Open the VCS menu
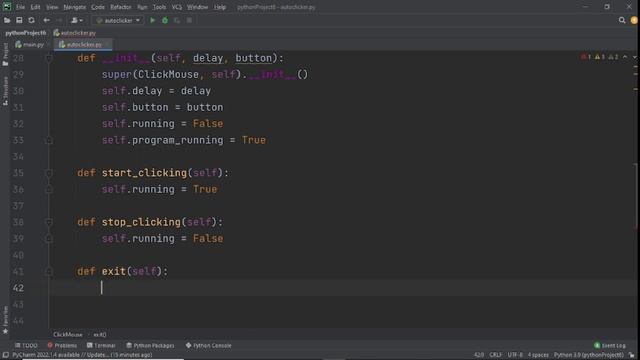The image size is (640, 360). (177, 7)
